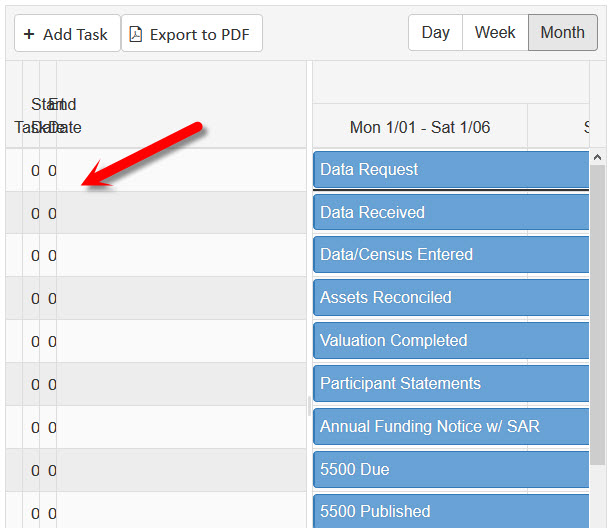Select Annual Funding Notice w/ SAR bar

[x=450, y=426]
